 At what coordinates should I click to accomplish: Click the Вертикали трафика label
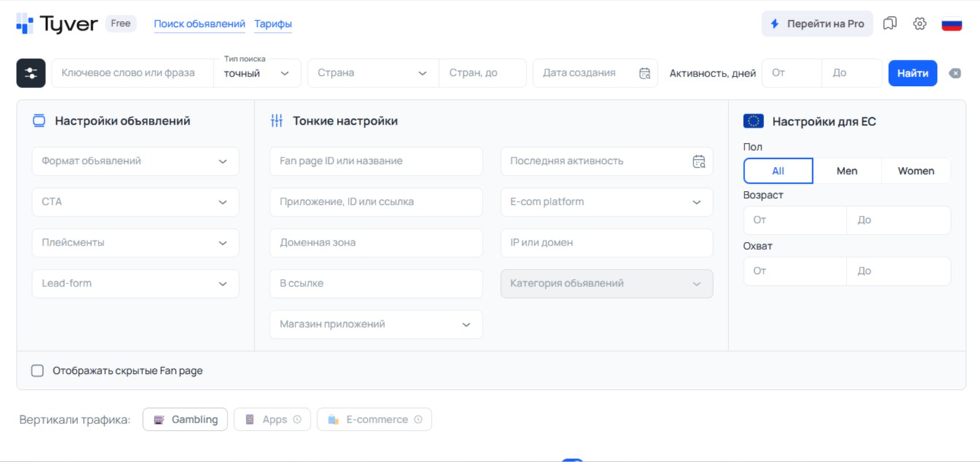click(x=75, y=420)
